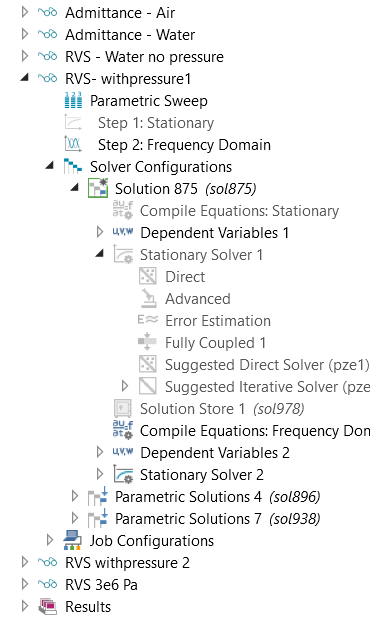Select Fully Coupled 1 node
The width and height of the screenshot is (370, 620).
(x=215, y=342)
